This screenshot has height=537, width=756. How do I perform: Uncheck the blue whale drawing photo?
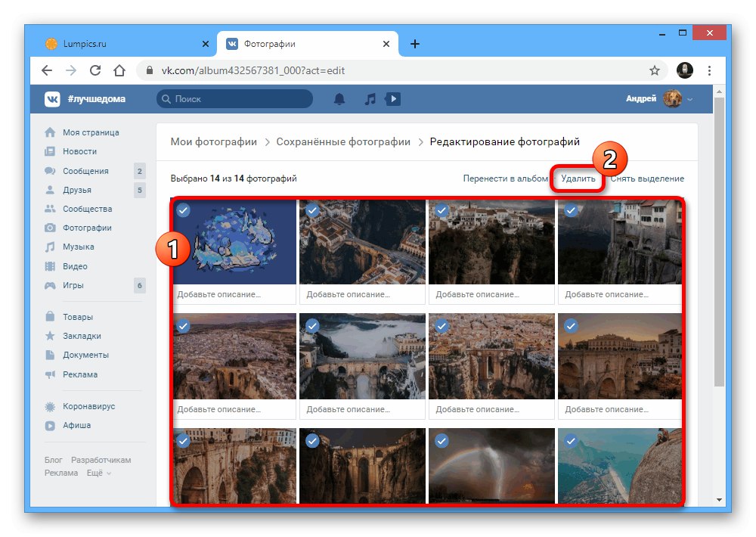183,210
